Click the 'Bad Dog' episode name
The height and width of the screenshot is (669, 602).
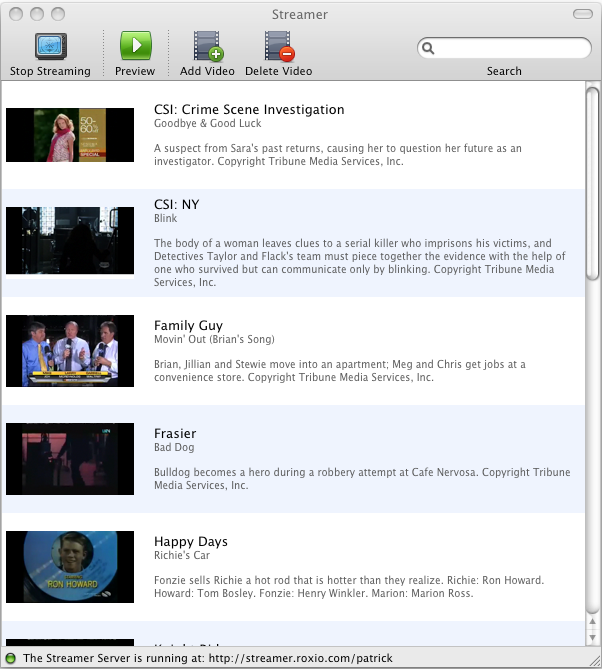tap(174, 447)
